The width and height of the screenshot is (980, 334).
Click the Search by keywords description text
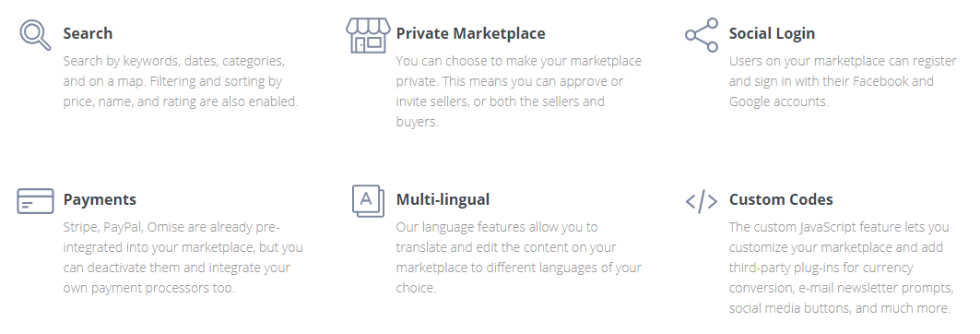[x=181, y=81]
